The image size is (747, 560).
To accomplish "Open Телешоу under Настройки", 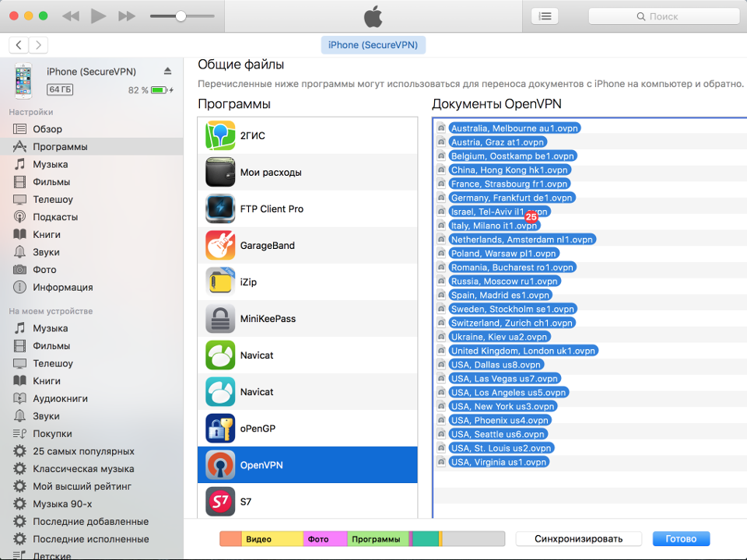I will [92, 200].
